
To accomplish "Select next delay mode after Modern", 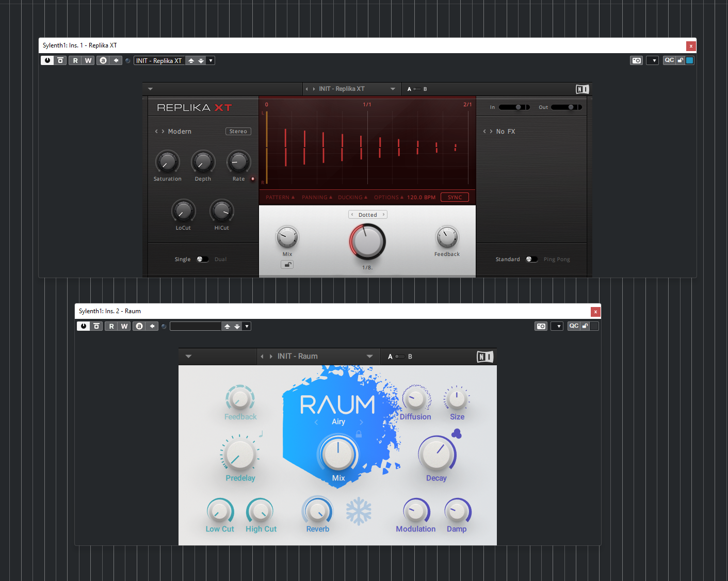I will (x=163, y=132).
